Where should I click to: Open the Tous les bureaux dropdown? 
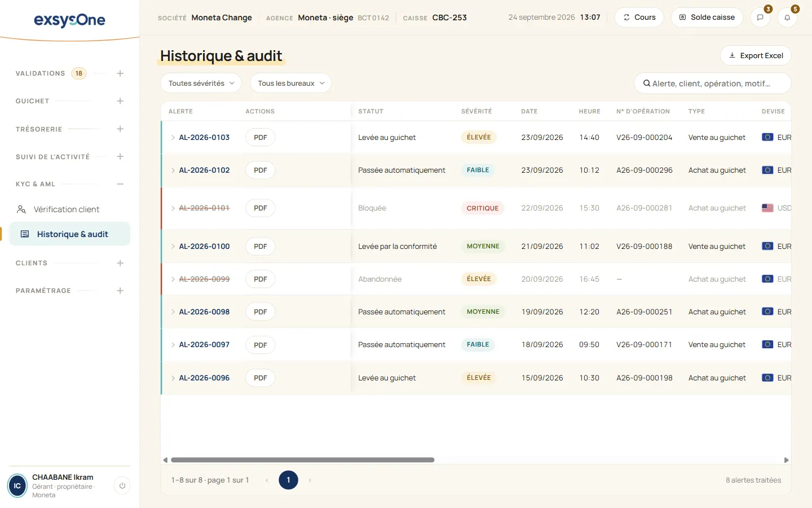point(291,83)
